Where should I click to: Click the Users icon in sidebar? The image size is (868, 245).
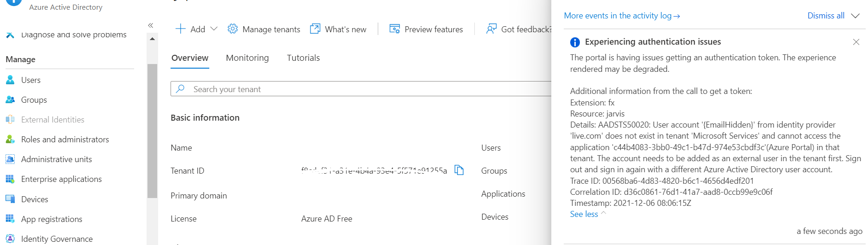10,80
